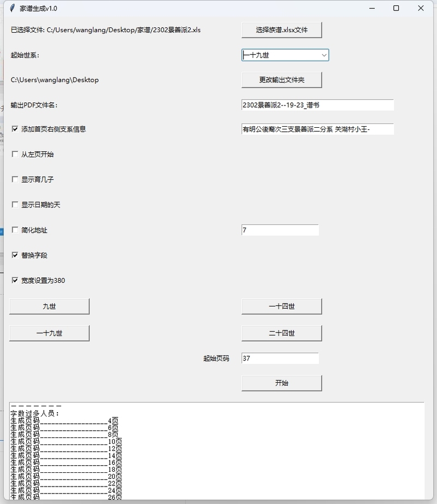The width and height of the screenshot is (437, 504).
Task: Click the log line ending in 6页
Action: click(64, 428)
